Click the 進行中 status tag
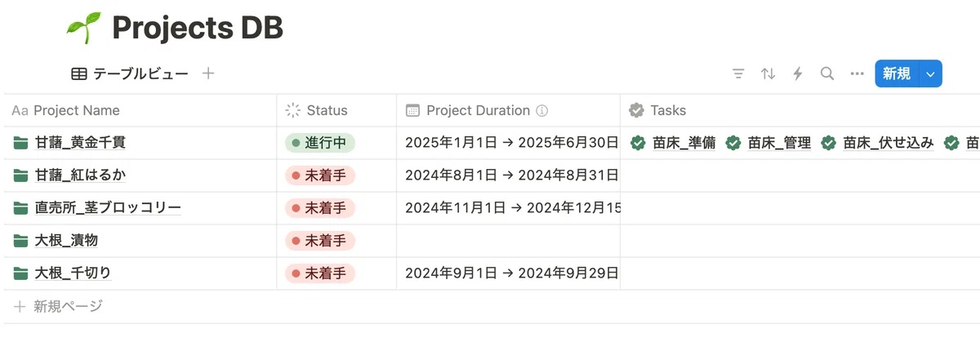Image resolution: width=980 pixels, height=351 pixels. coord(320,143)
